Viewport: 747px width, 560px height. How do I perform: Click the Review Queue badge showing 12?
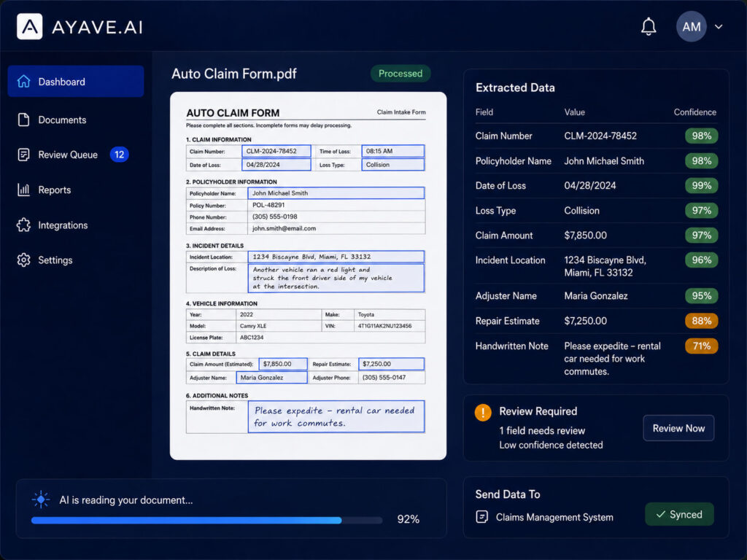tap(119, 155)
